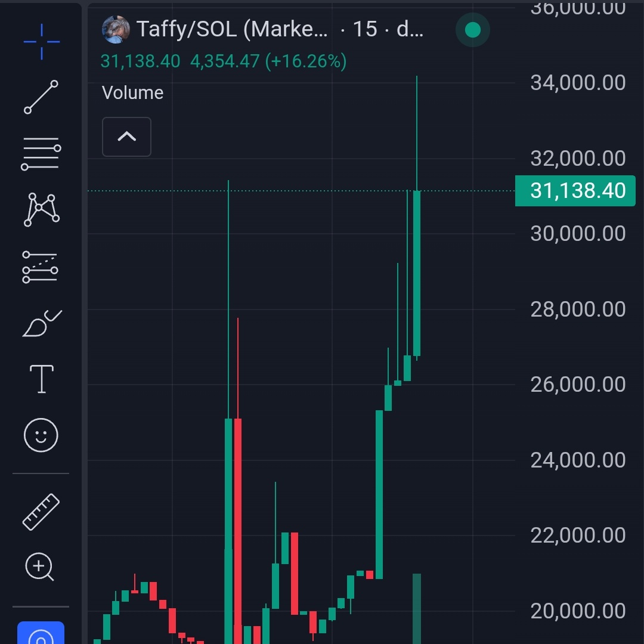This screenshot has width=644, height=644.
Task: Select the XABCD pattern tool
Action: click(42, 209)
